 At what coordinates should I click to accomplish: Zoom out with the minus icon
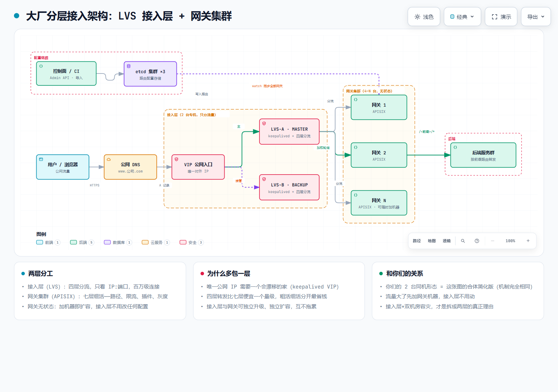point(492,241)
